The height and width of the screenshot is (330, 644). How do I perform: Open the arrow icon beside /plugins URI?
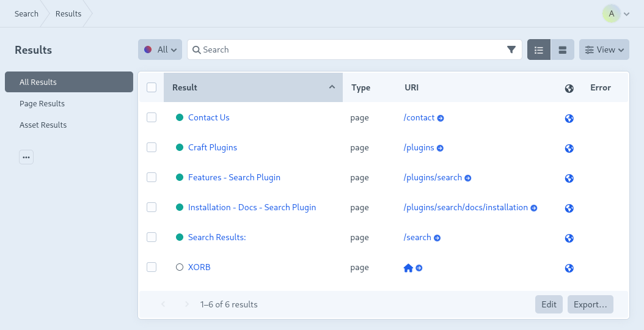tap(440, 148)
